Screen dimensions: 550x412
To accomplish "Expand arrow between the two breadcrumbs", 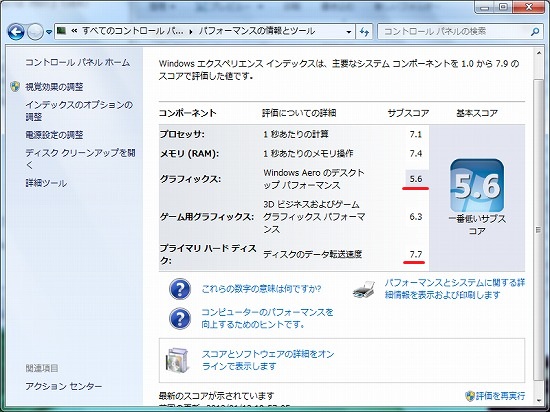I will [191, 32].
